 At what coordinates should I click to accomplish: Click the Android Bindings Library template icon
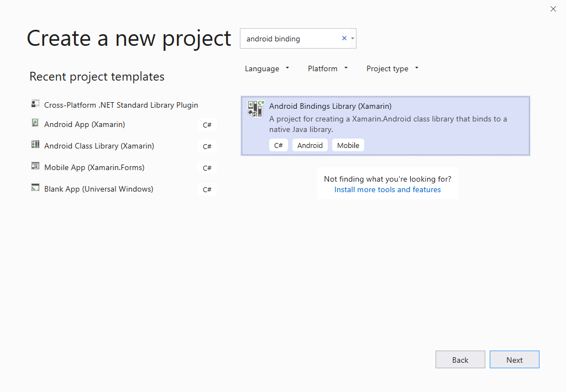[x=255, y=109]
